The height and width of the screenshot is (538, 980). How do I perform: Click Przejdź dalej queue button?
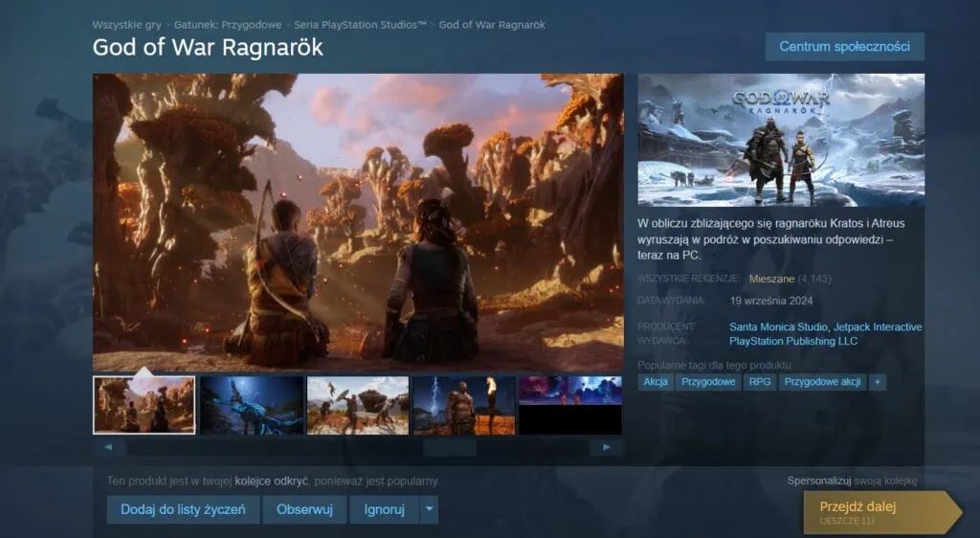tap(881, 512)
